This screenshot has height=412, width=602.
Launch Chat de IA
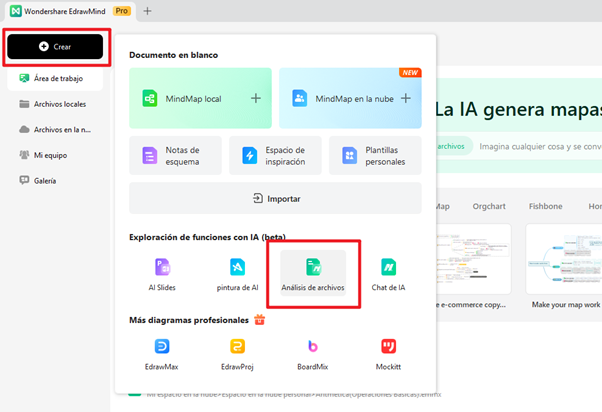tap(388, 274)
